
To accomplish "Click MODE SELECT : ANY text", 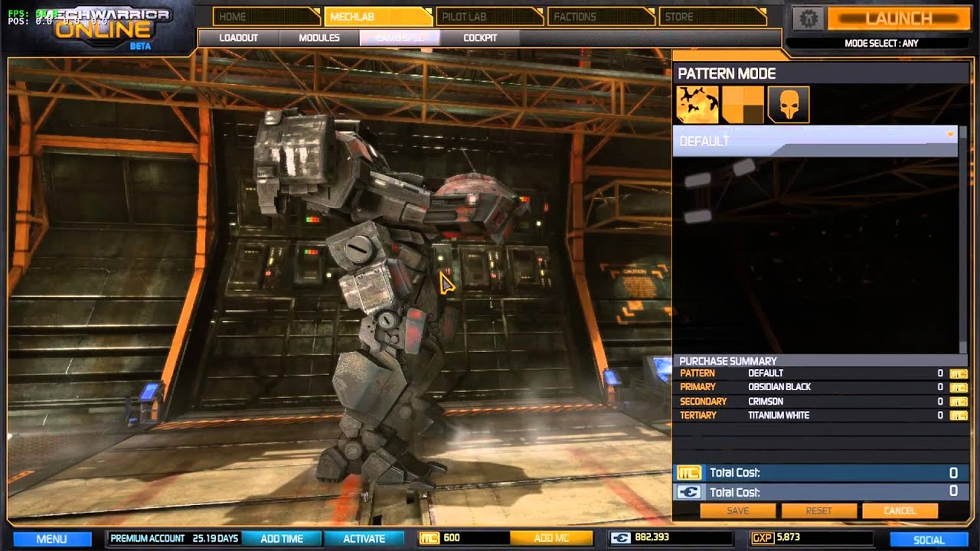I will coord(881,44).
